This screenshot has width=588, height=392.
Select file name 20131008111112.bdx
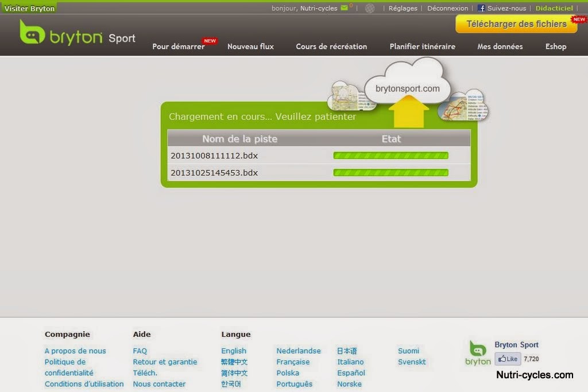(214, 156)
